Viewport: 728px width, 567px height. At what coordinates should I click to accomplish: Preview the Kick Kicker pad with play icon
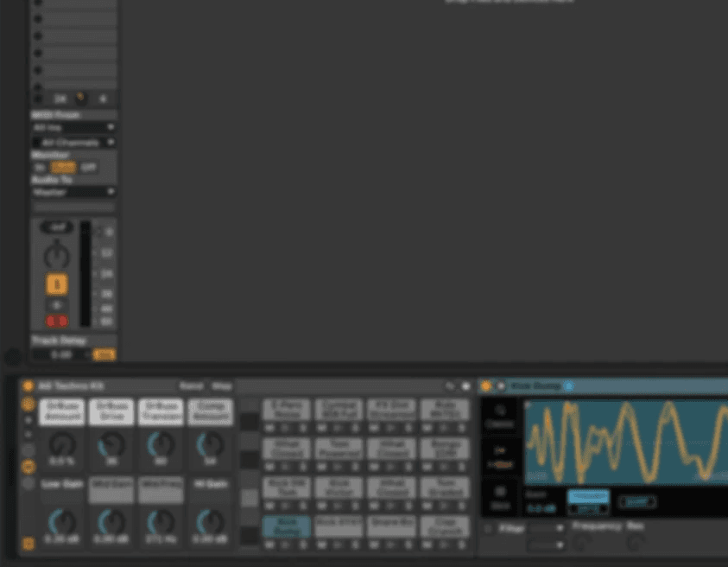tap(339, 505)
